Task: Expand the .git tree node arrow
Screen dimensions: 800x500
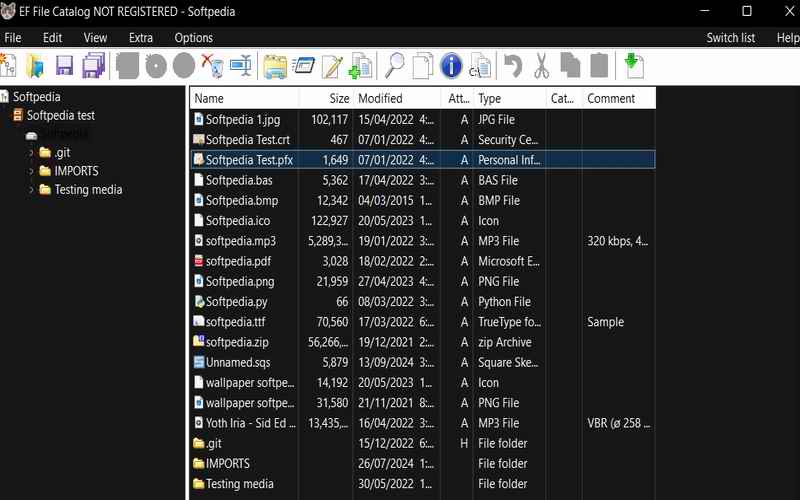Action: coord(31,153)
